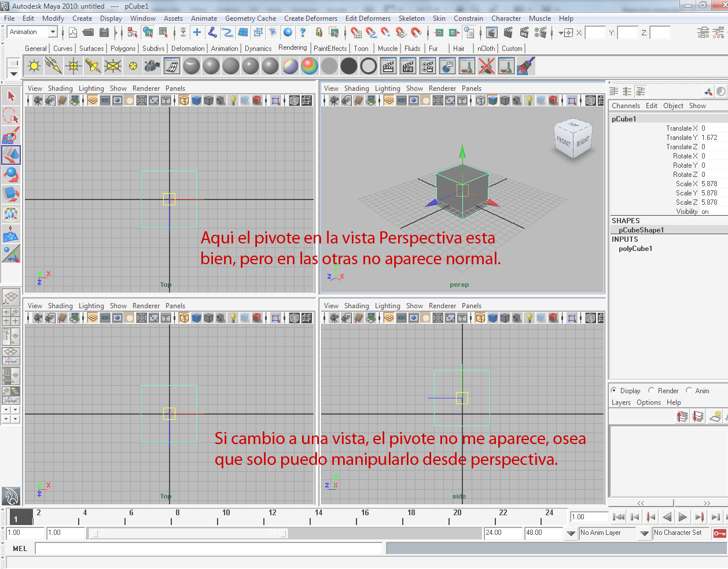Click the Translate Y value field
The width and height of the screenshot is (728, 569).
[x=713, y=138]
